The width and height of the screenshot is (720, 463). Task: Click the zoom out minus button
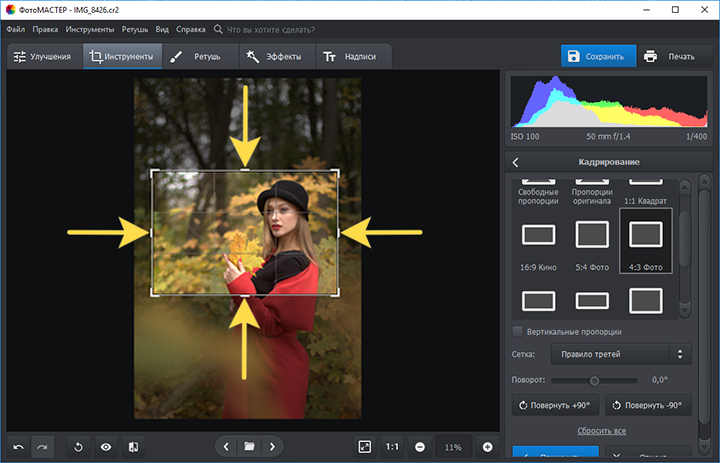[x=420, y=447]
